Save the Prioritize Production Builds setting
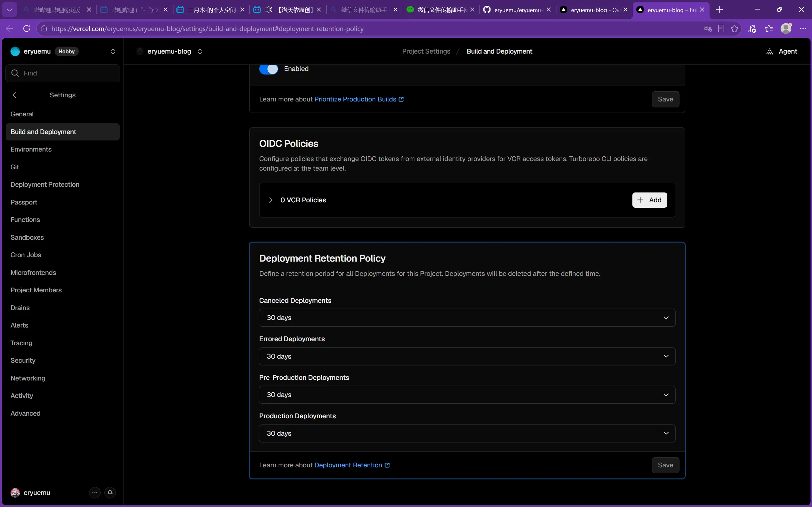The height and width of the screenshot is (507, 812). pos(665,99)
